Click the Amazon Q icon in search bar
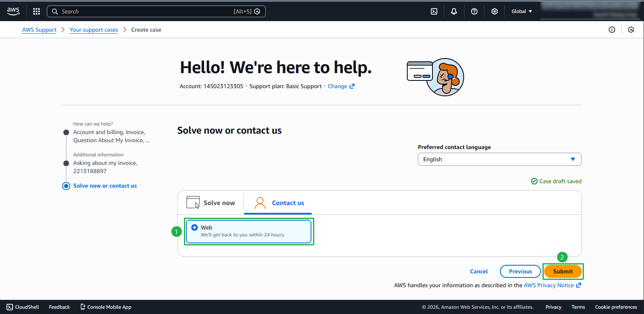644x314 pixels. [x=257, y=11]
